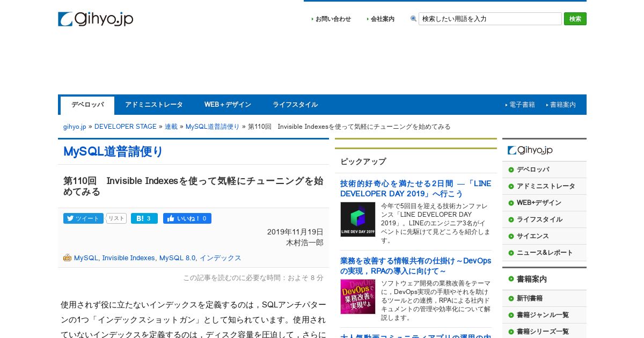
Task: Open お問い合わせ link
Action: point(333,19)
